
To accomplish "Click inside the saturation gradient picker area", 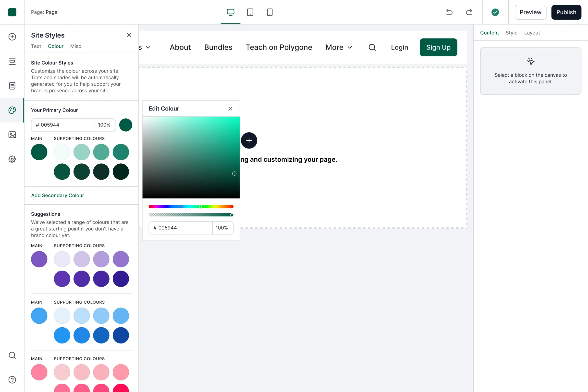I will (x=191, y=158).
